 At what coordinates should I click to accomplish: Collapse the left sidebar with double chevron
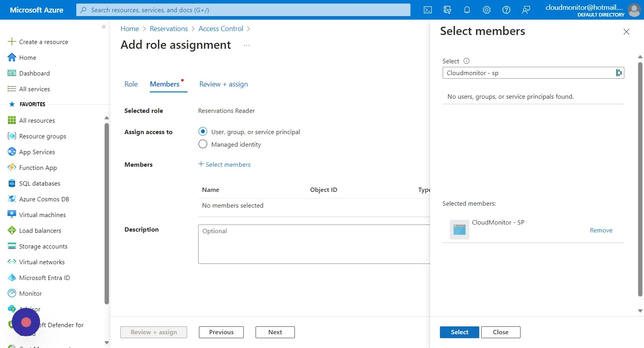pos(104,27)
